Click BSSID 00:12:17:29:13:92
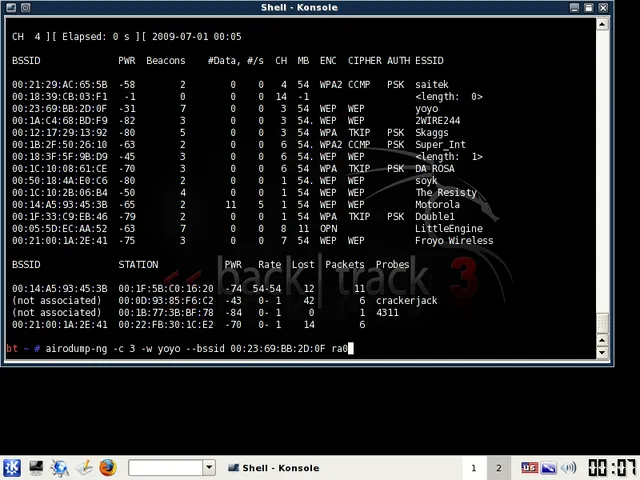640x480 pixels. pos(60,133)
